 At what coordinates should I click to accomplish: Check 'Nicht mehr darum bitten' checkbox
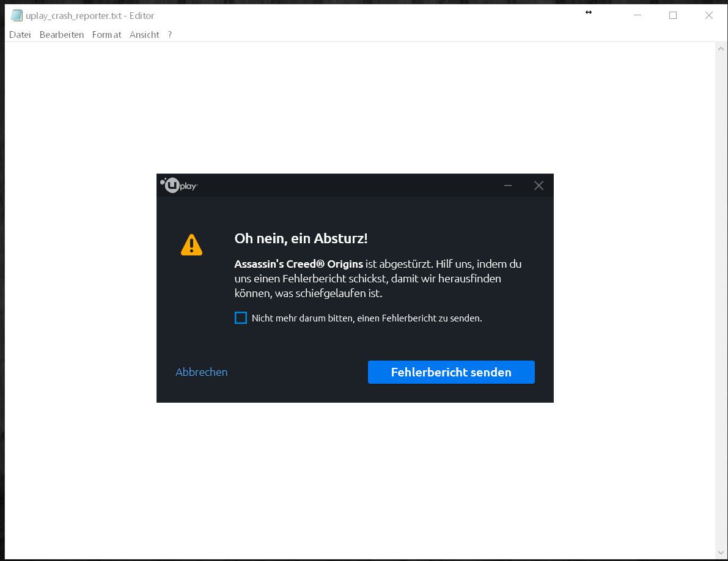coord(240,318)
